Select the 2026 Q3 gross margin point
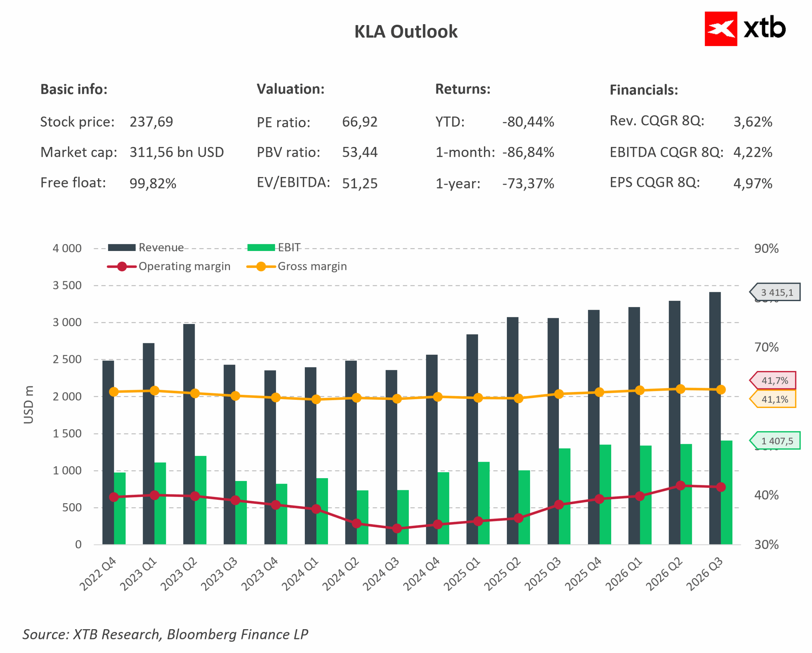 [x=721, y=390]
